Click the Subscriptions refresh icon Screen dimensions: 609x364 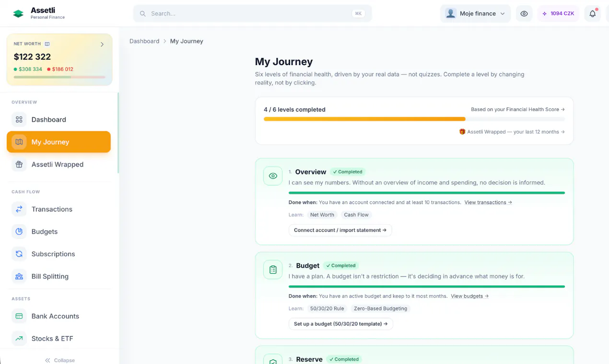click(19, 254)
